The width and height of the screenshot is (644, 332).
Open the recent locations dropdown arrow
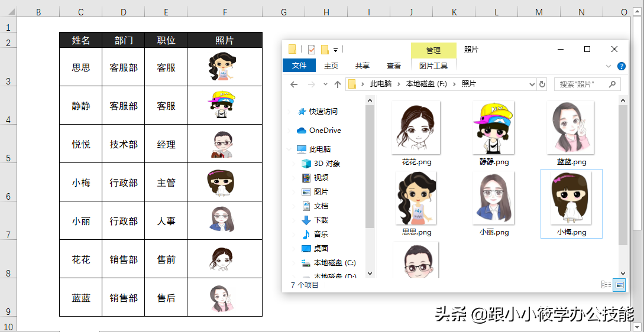coord(325,84)
